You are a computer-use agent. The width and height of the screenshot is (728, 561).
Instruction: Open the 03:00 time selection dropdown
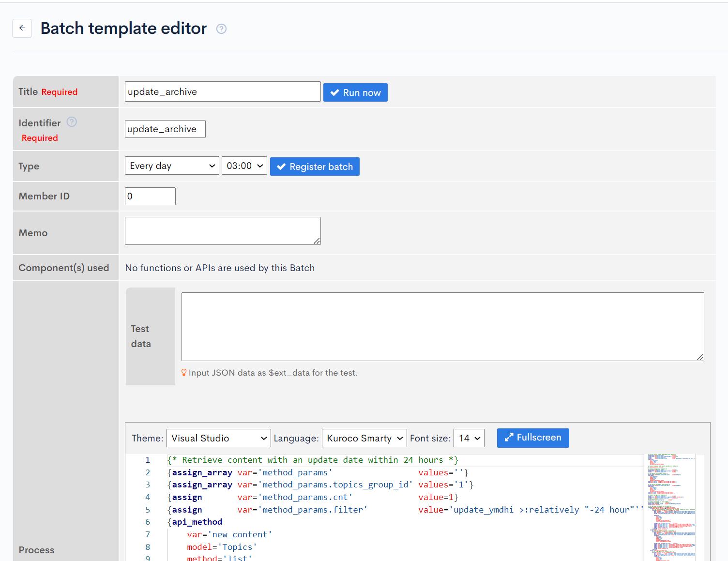click(x=244, y=166)
